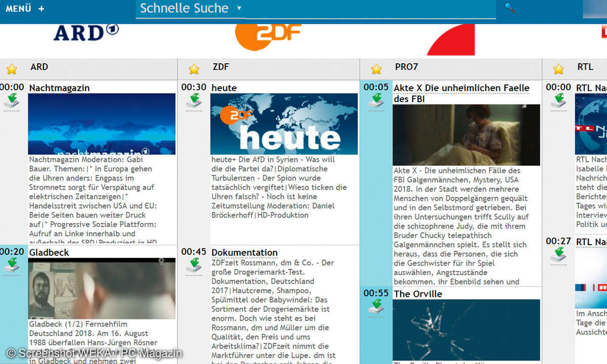Record heute via download icon at 00:30

[x=194, y=101]
